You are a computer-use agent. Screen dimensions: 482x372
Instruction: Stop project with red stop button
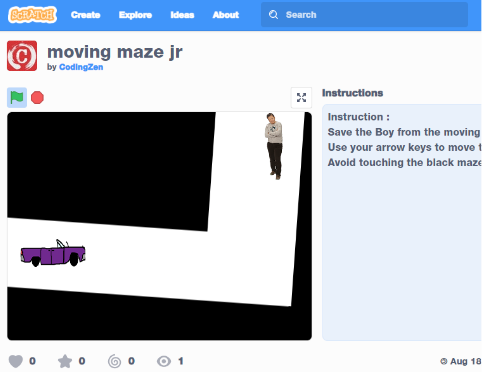[37, 98]
